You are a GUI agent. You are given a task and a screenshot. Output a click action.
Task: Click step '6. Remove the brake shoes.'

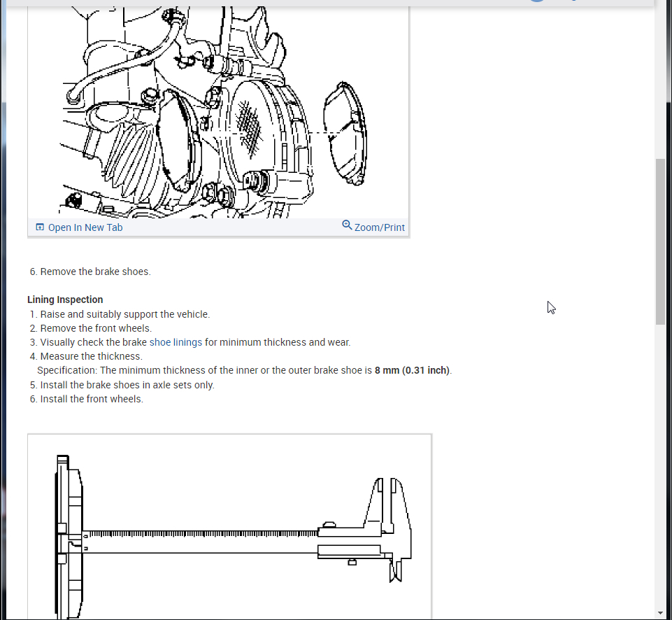click(90, 272)
